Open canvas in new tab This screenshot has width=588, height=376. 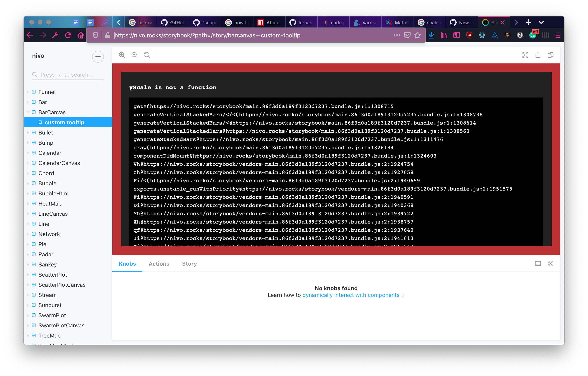click(x=538, y=55)
